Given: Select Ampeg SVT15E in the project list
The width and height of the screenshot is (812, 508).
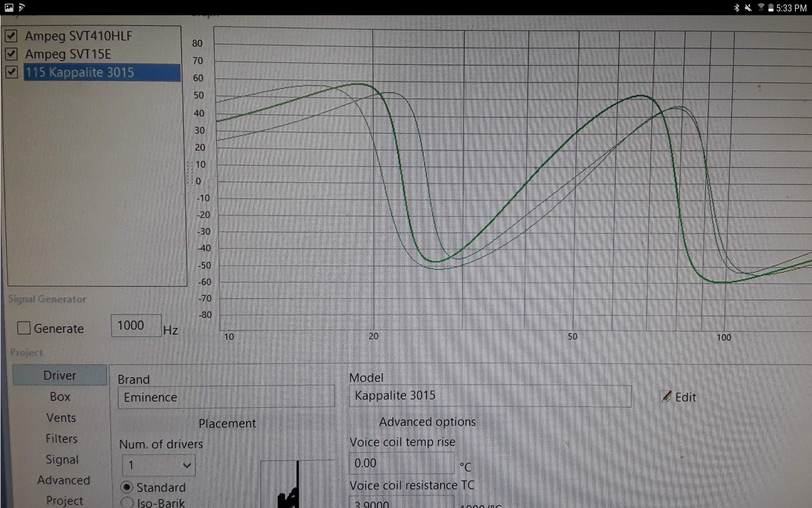Looking at the screenshot, I should click(68, 54).
